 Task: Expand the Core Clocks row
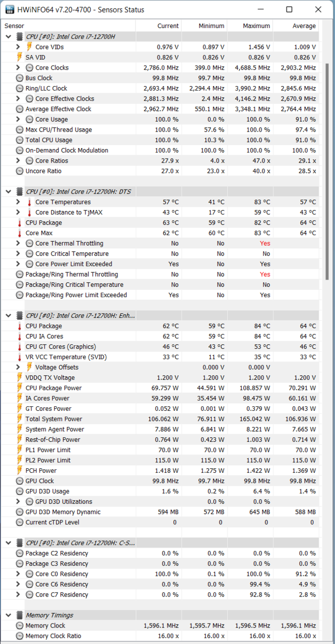[18, 68]
